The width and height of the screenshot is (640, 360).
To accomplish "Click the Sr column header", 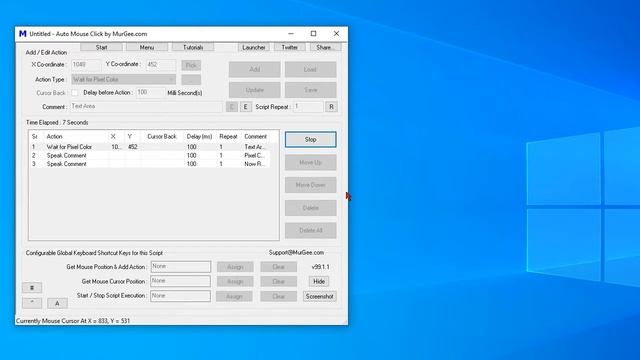I will click(x=35, y=136).
